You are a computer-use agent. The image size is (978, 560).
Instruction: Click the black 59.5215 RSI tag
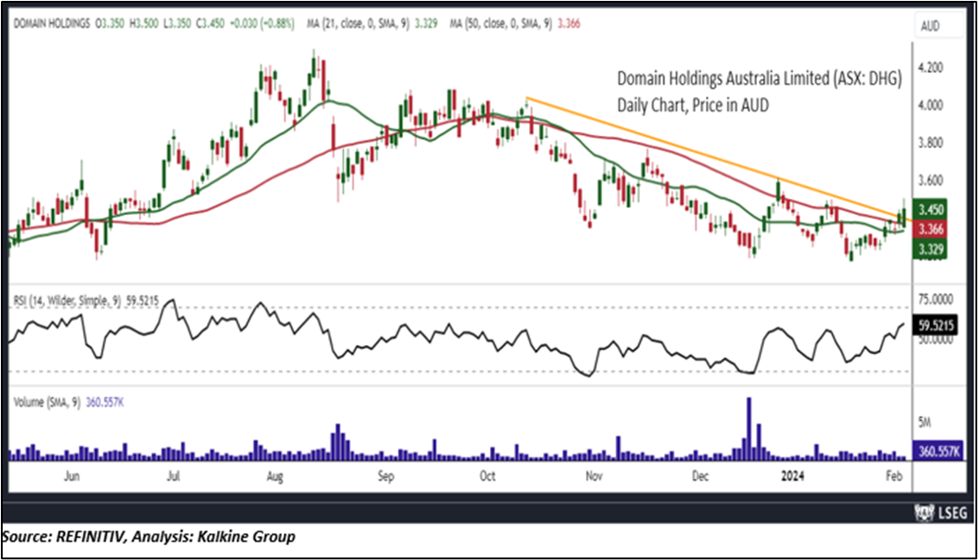[x=936, y=325]
